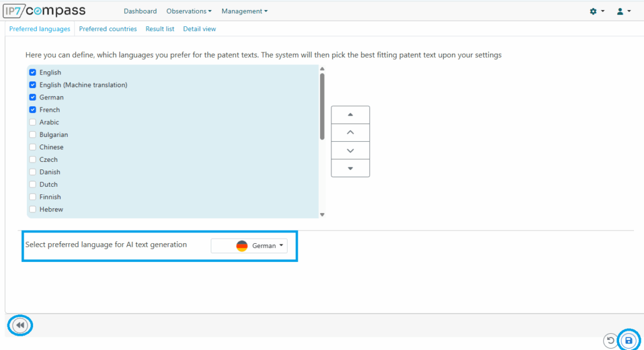
Task: Open the settings gear menu
Action: coord(596,11)
